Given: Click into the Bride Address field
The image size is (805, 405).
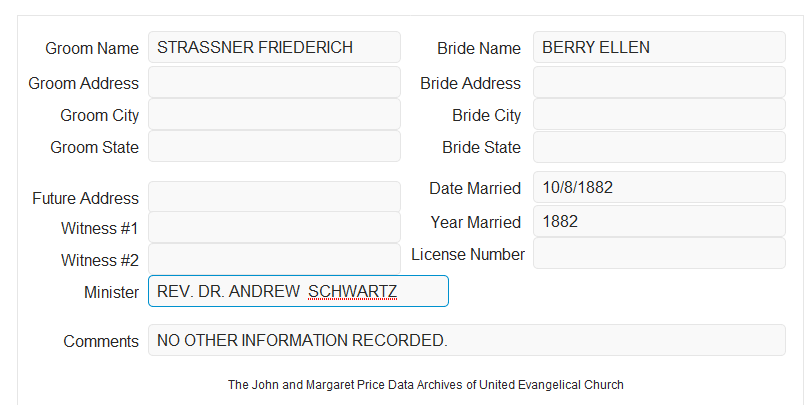Looking at the screenshot, I should click(x=659, y=82).
